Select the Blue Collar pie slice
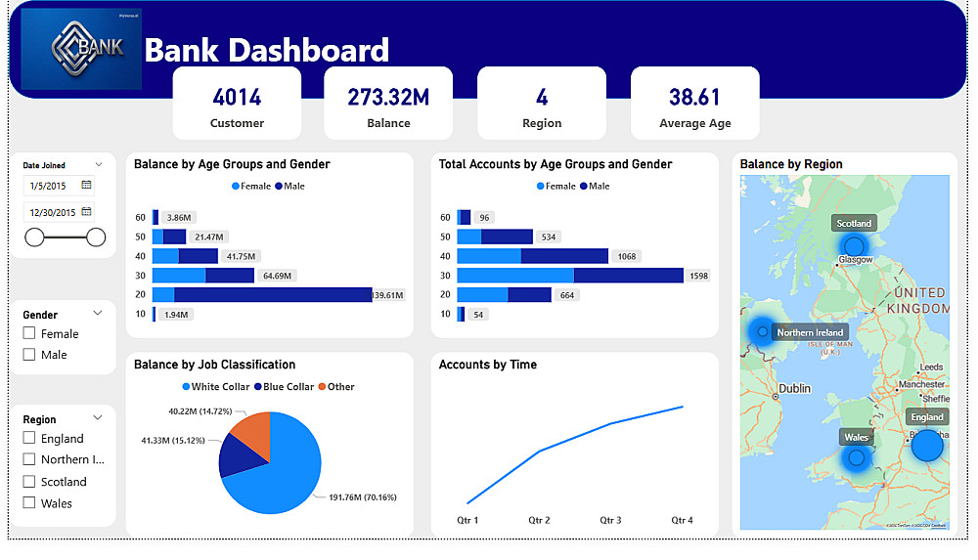 (x=241, y=458)
